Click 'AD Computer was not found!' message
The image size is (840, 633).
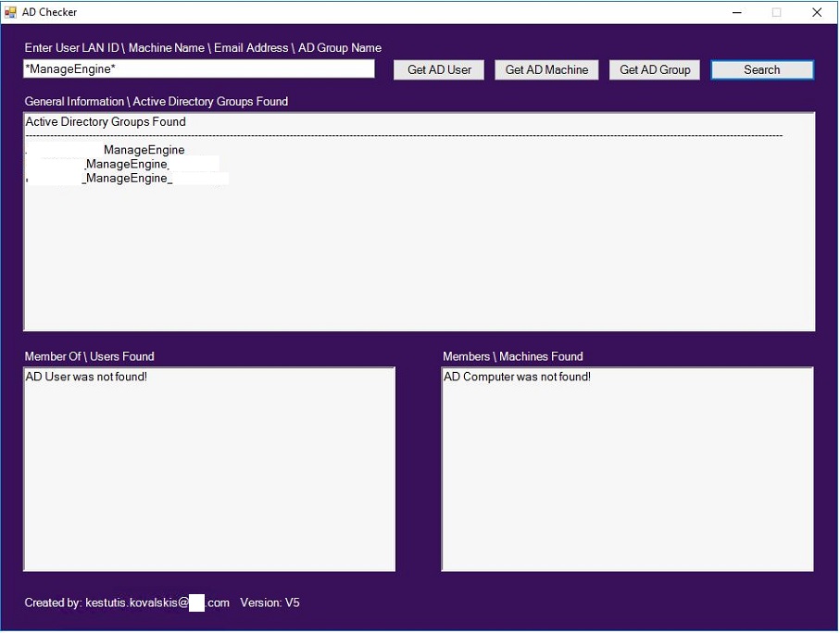517,377
